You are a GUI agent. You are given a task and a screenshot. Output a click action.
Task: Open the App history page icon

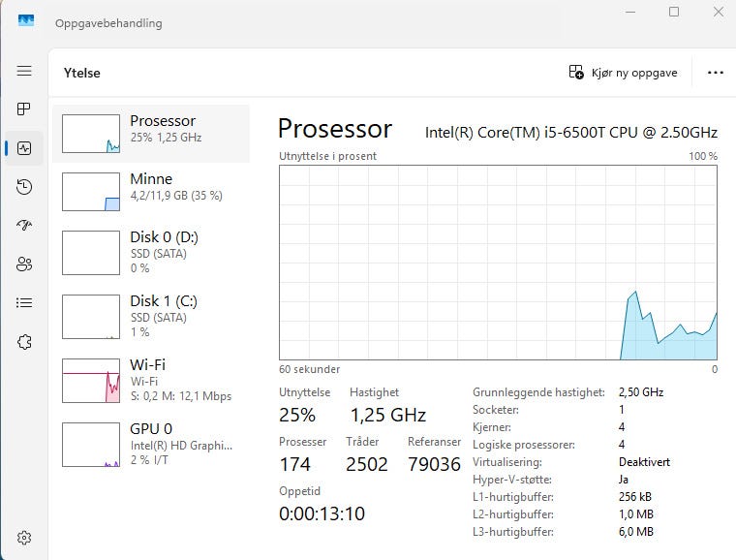tap(24, 187)
